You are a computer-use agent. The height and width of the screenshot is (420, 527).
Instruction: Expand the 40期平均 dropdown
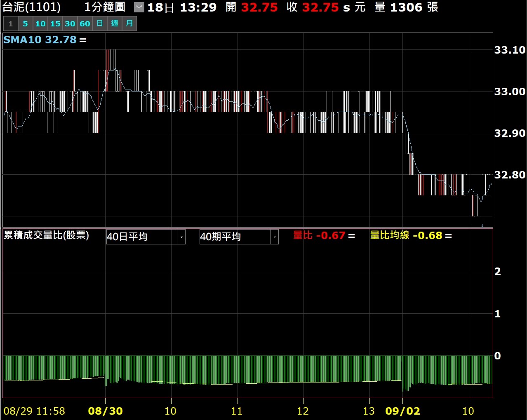pos(274,237)
